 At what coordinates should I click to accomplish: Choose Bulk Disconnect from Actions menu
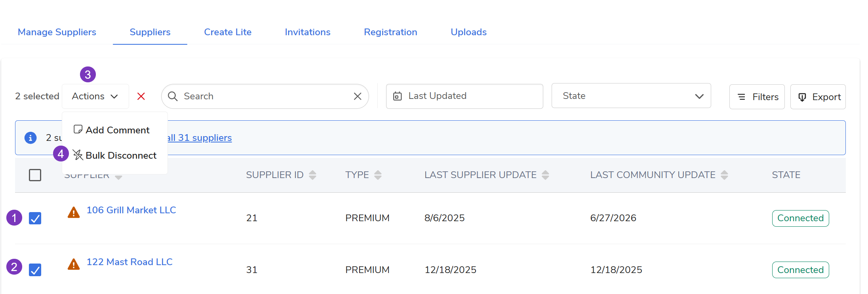pyautogui.click(x=115, y=156)
